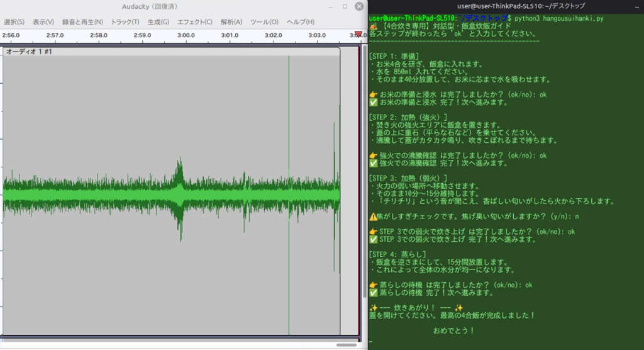Click the terminal title bar user@user-ThinkPad-SL510
This screenshot has height=350, width=644.
pyautogui.click(x=521, y=6)
